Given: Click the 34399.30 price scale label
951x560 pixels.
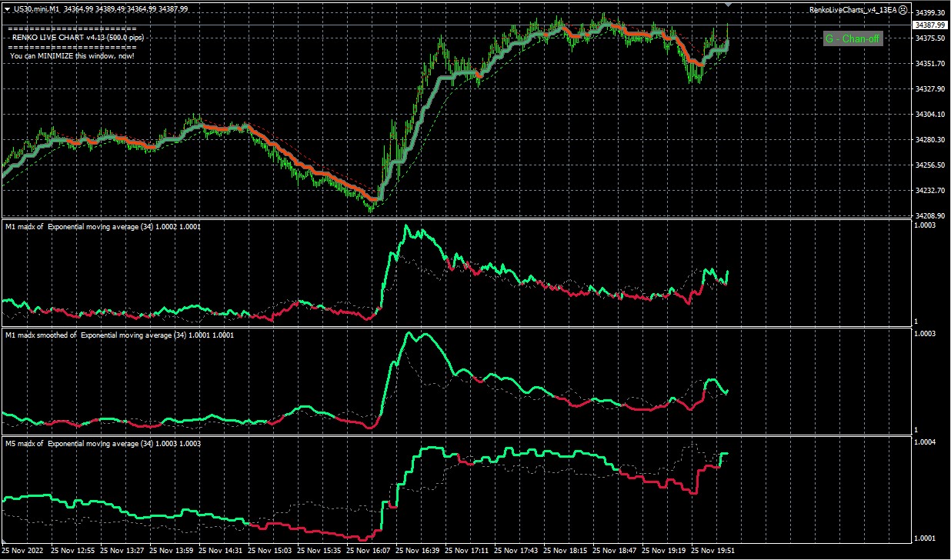Looking at the screenshot, I should tap(929, 13).
